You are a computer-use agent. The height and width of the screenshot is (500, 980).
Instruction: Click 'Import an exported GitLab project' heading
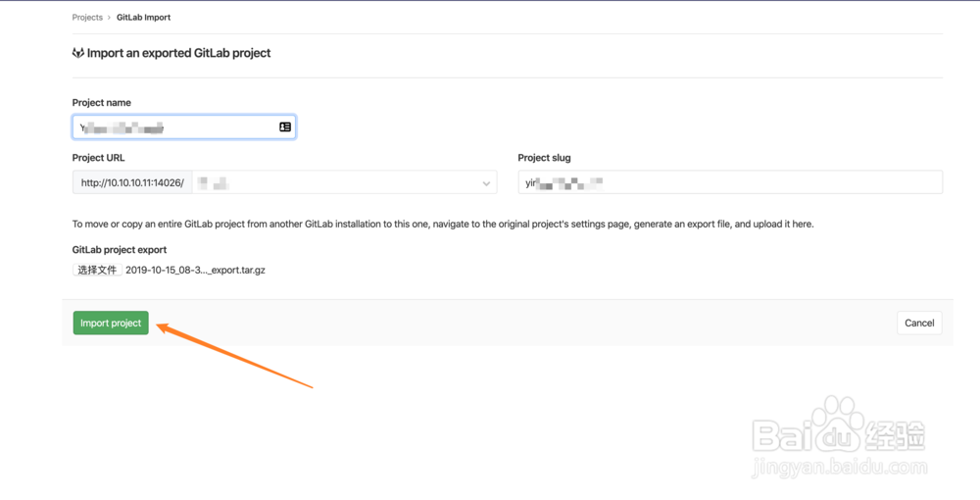pos(178,53)
